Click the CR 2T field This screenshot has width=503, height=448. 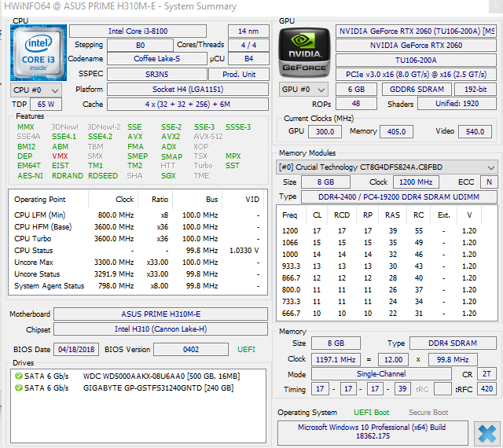tap(486, 374)
